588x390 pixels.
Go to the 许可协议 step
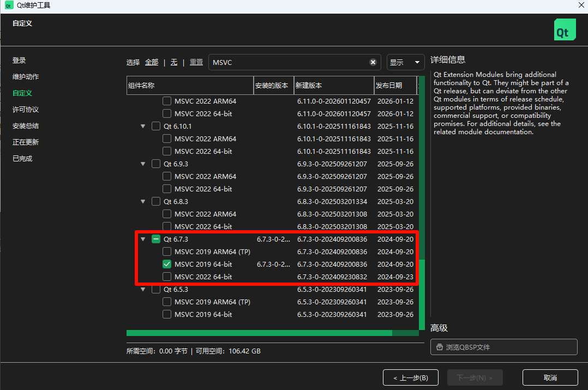pyautogui.click(x=26, y=110)
